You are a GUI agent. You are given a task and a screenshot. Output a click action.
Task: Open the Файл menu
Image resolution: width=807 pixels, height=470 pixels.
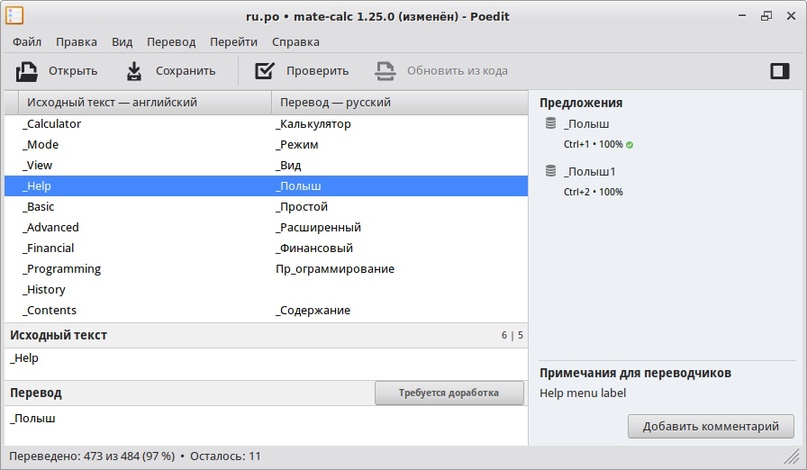click(x=27, y=42)
